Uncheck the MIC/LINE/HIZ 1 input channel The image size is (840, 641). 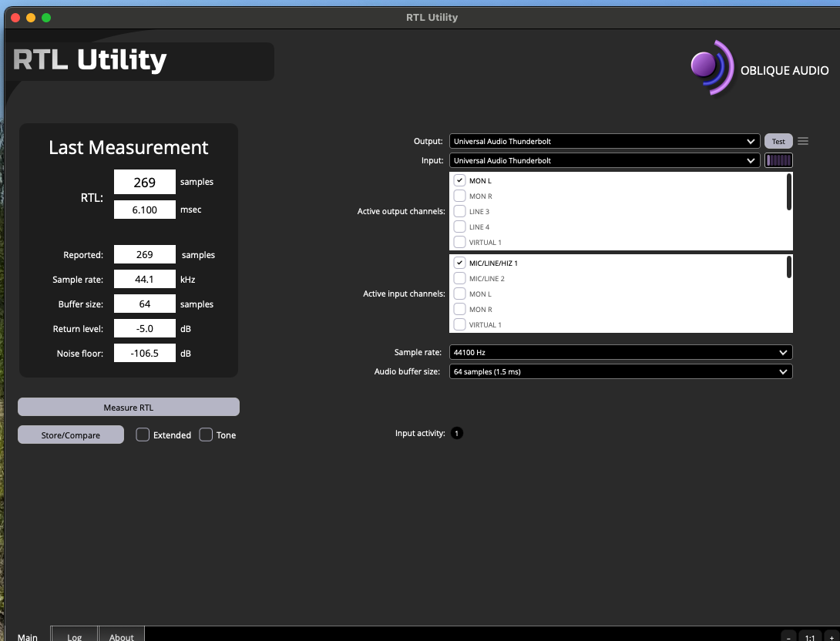(459, 263)
